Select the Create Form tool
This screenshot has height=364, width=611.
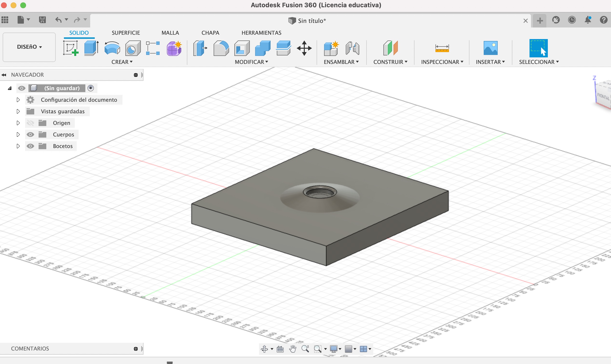pos(174,48)
